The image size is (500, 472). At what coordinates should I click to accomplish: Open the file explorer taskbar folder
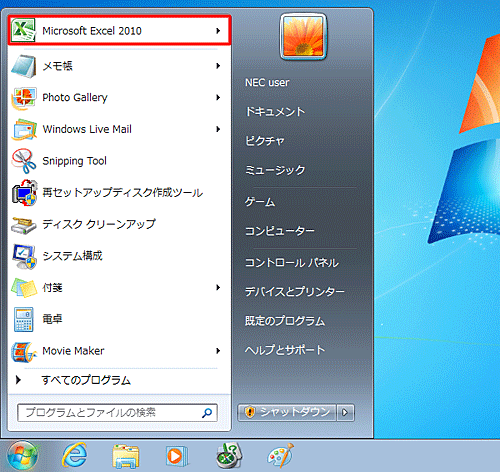tap(126, 456)
